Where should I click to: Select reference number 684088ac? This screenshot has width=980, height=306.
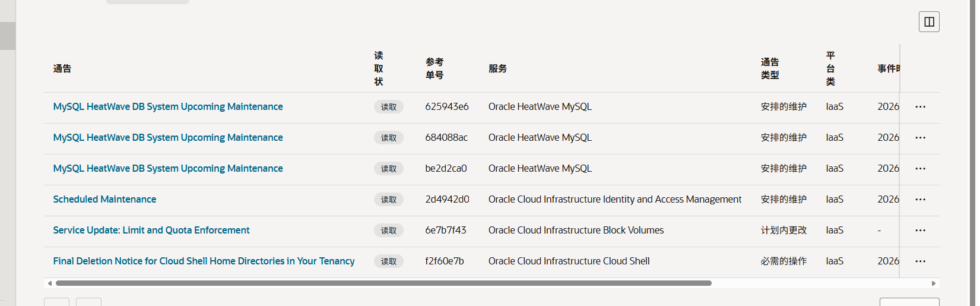(x=446, y=138)
